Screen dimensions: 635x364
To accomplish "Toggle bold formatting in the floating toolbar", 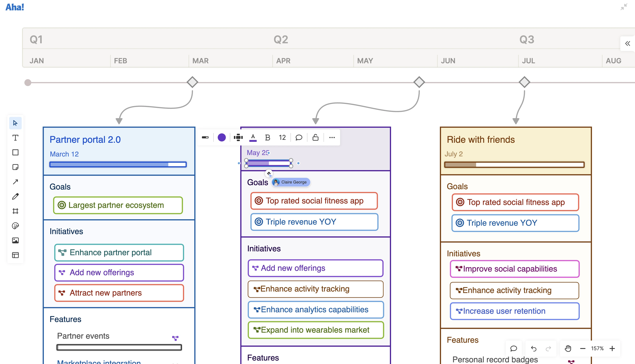I will pos(267,137).
